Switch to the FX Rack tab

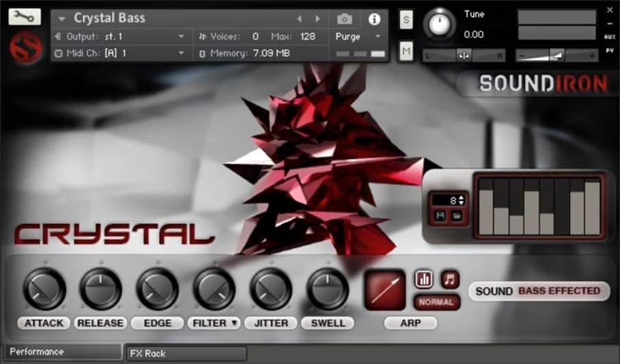pyautogui.click(x=187, y=354)
